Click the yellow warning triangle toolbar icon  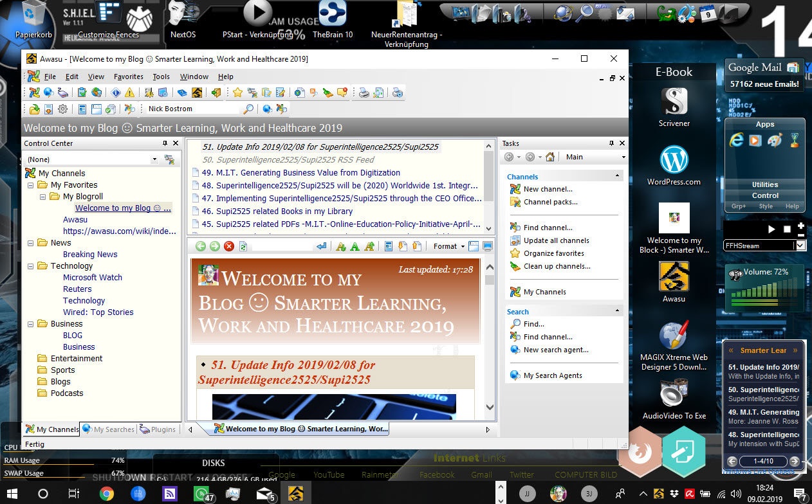point(130,93)
